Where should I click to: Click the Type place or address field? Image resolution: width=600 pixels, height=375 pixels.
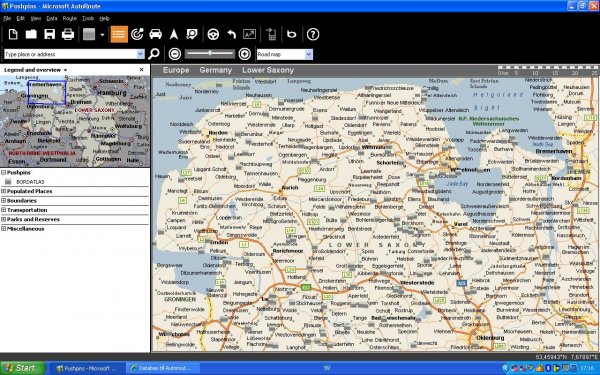point(71,54)
